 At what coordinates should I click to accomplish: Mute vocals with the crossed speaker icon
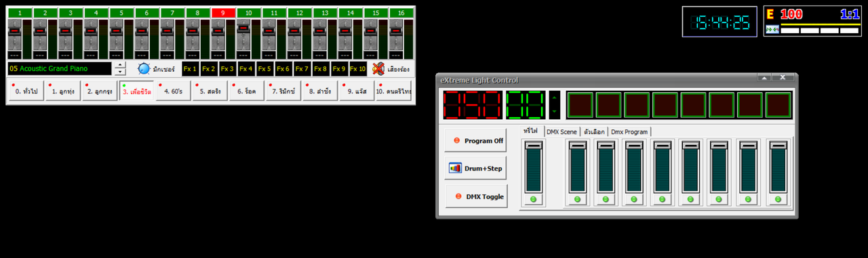click(x=378, y=68)
